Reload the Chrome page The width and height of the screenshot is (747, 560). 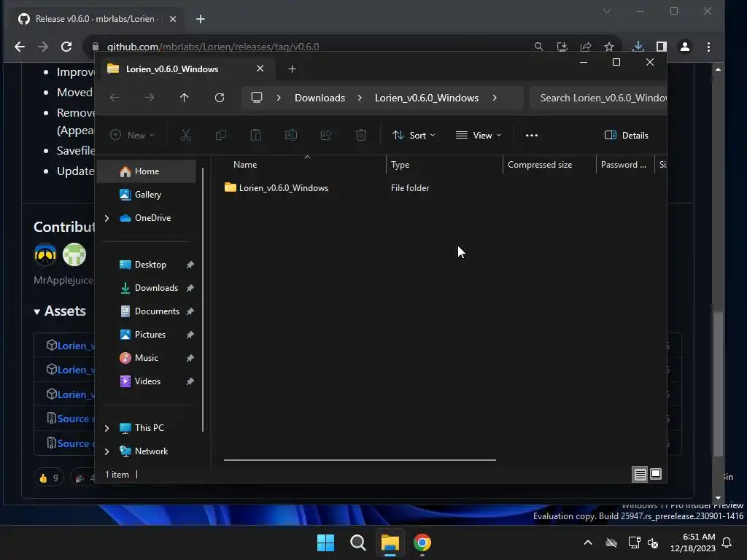(66, 47)
